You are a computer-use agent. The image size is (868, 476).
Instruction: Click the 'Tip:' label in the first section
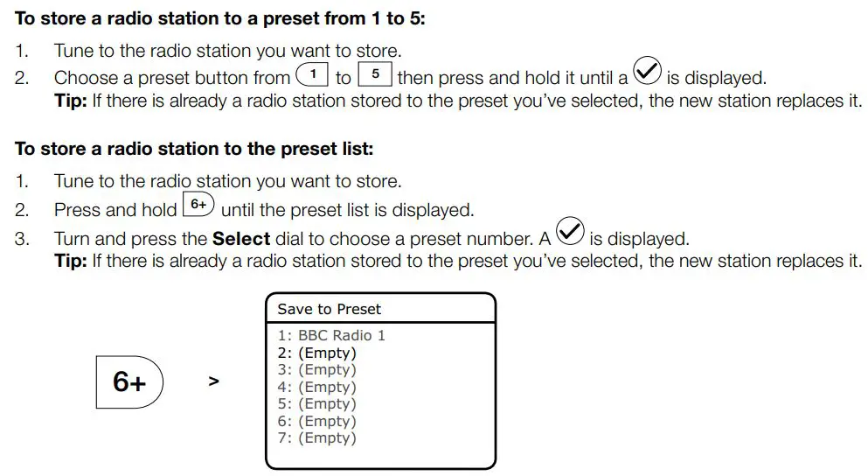pos(70,101)
